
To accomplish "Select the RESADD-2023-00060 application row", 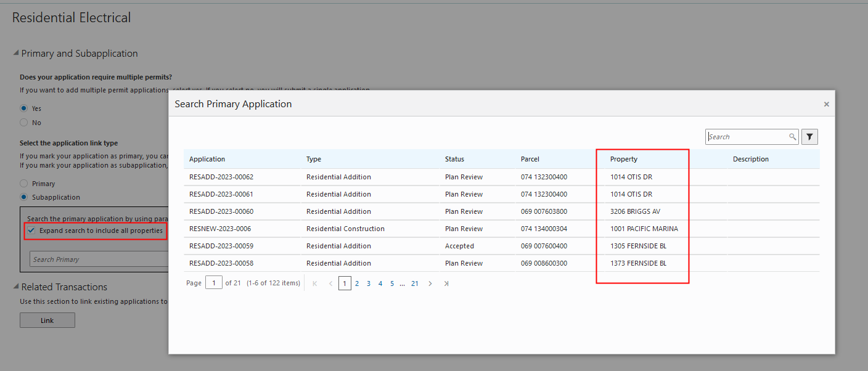I will 221,211.
